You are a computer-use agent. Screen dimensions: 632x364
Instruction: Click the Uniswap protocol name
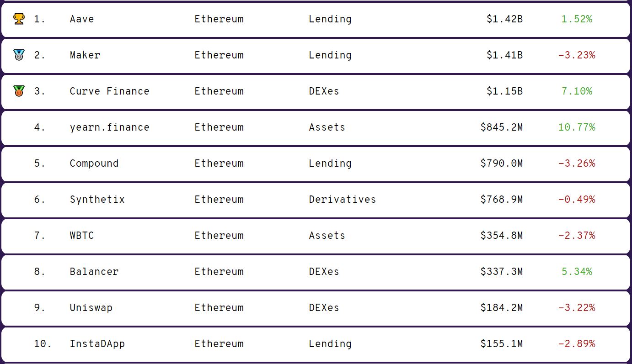pyautogui.click(x=91, y=308)
